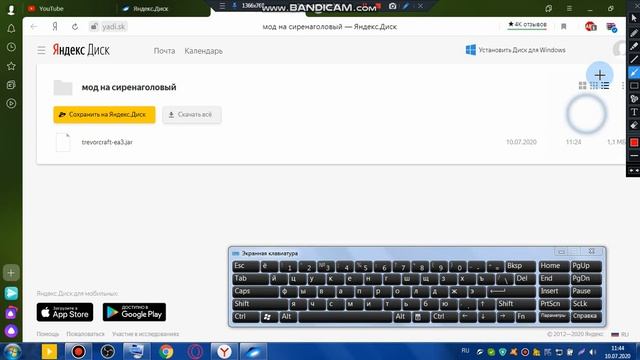
Task: Open the browser profile icon in sidebar
Action: 11,9
